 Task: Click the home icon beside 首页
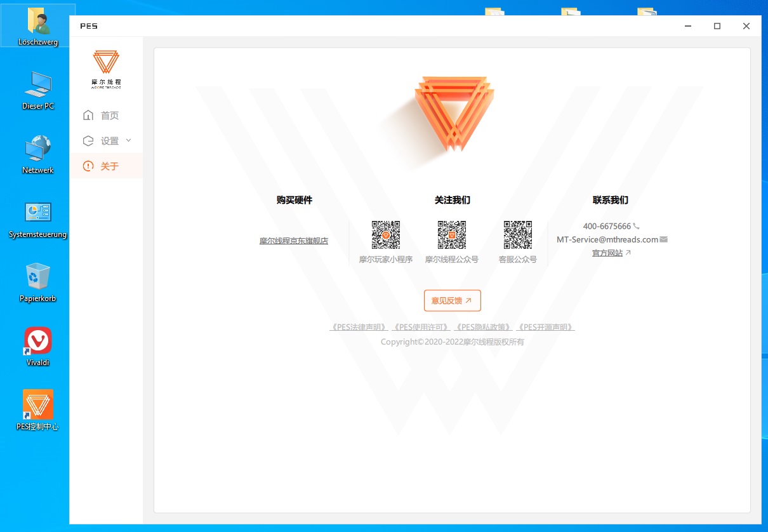(x=88, y=116)
